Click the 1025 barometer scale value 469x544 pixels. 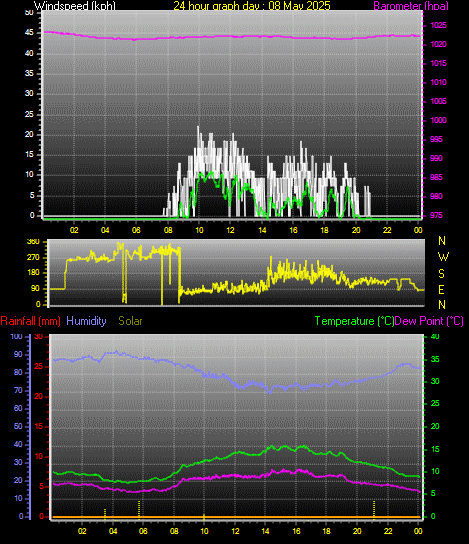click(438, 25)
